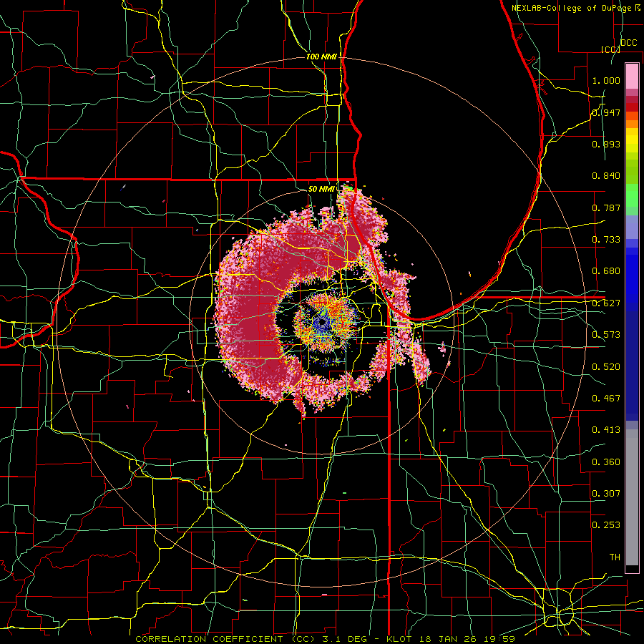Pick the gray segment of the color bar
644x644 pixels.
pos(632,497)
